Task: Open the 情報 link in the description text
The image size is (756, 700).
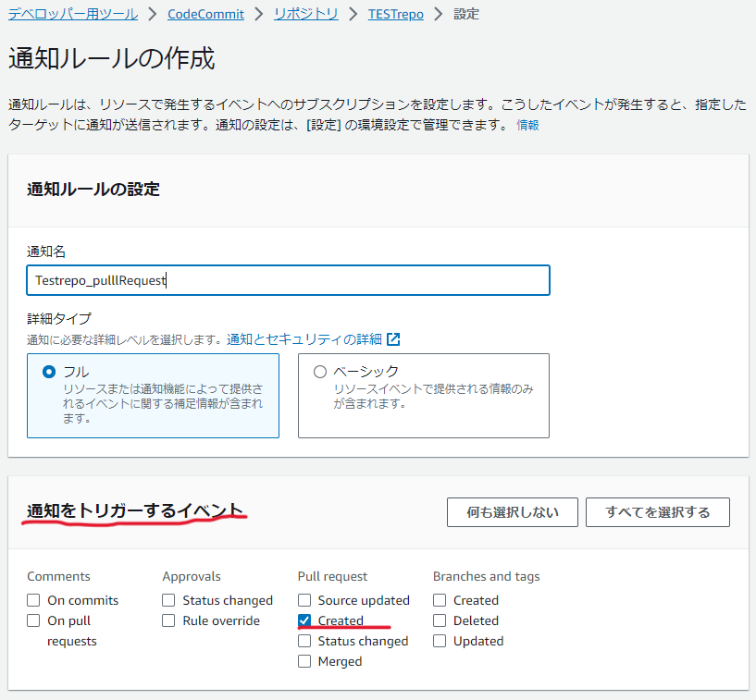Action: [527, 124]
